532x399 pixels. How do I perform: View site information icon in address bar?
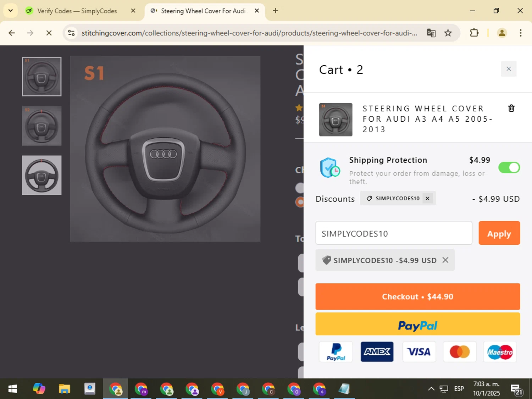point(71,33)
